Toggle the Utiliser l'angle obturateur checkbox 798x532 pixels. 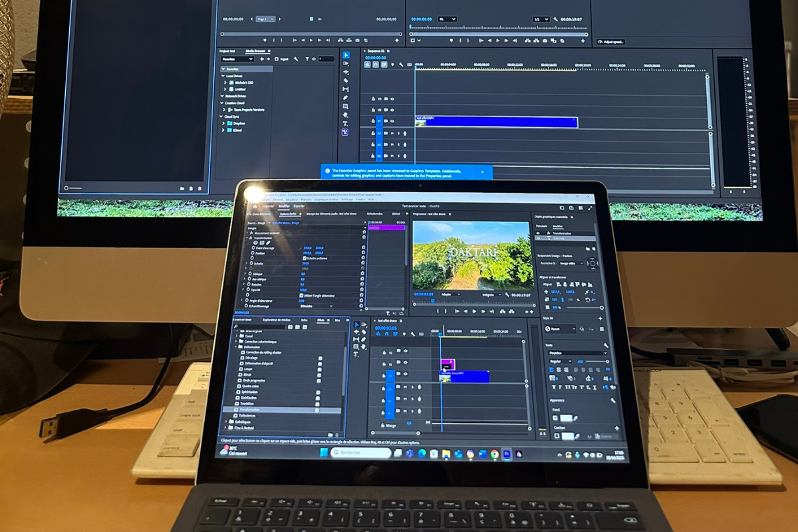[301, 295]
